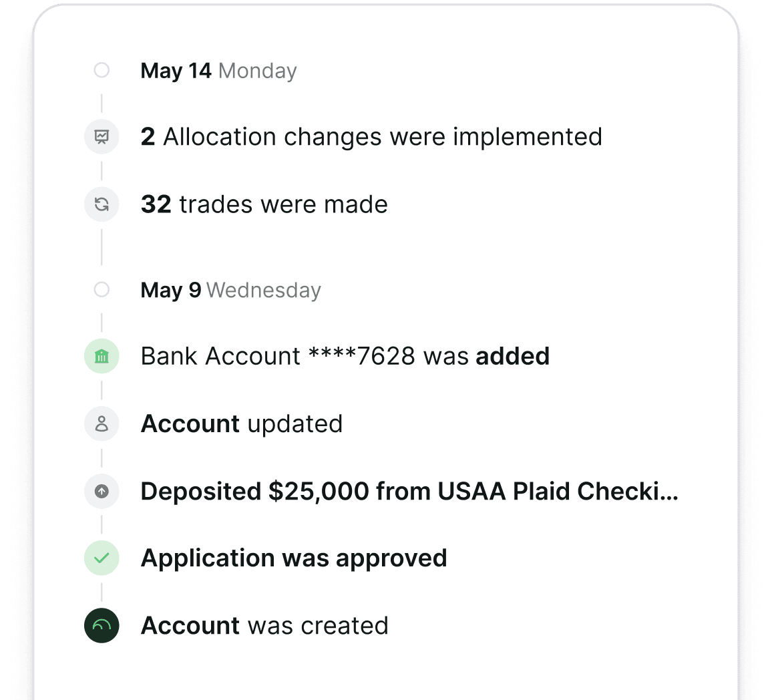772x700 pixels.
Task: Open the May 14 Monday date heading
Action: [218, 71]
